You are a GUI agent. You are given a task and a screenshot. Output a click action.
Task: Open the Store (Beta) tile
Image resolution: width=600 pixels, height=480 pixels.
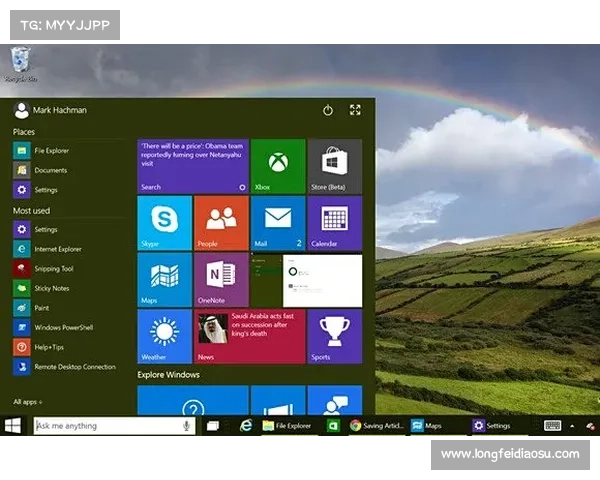coord(334,166)
